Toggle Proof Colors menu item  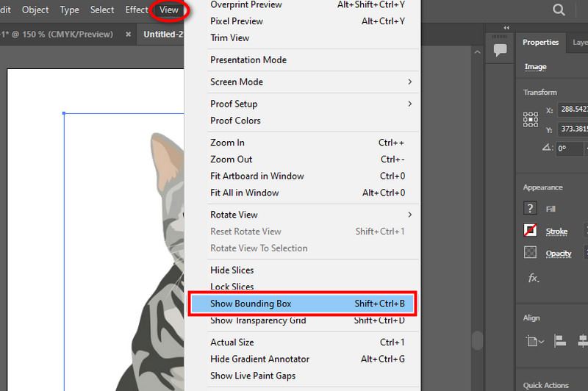[x=307, y=121]
